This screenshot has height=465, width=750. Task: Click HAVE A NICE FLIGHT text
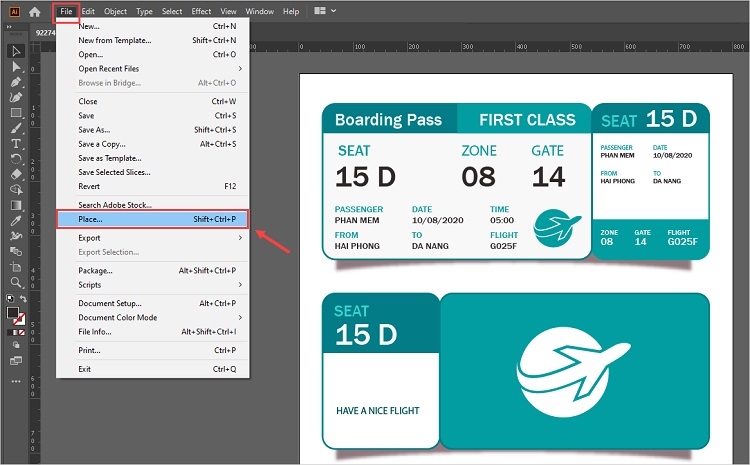coord(378,410)
